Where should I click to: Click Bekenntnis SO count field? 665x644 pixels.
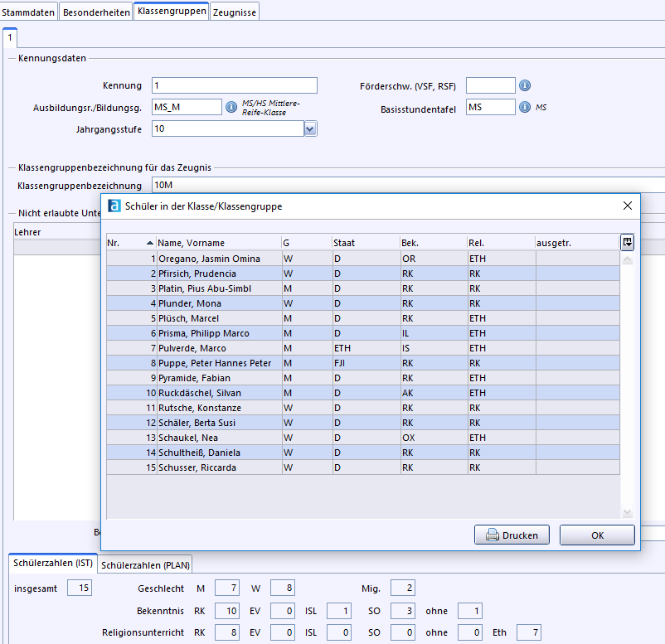point(402,611)
